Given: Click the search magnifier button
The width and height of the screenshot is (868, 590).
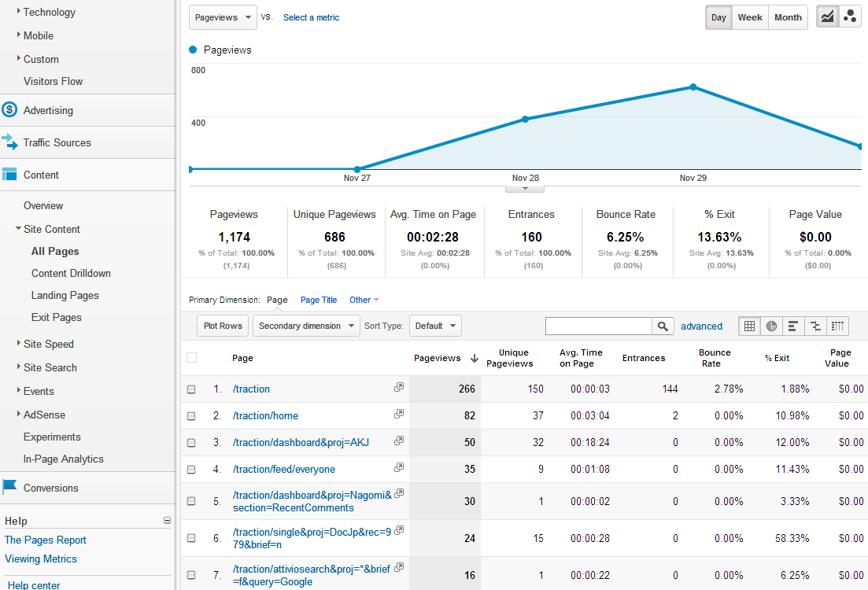Looking at the screenshot, I should click(663, 326).
